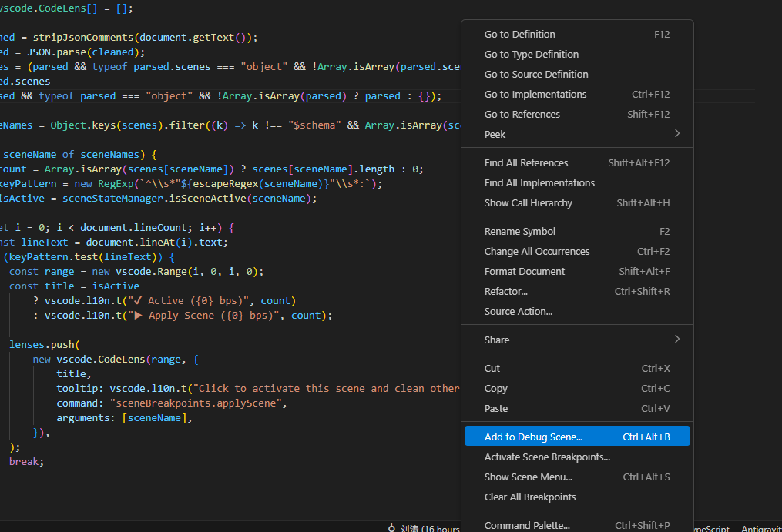Choose Go to Implementations
Image resolution: width=782 pixels, height=532 pixels.
click(x=577, y=94)
